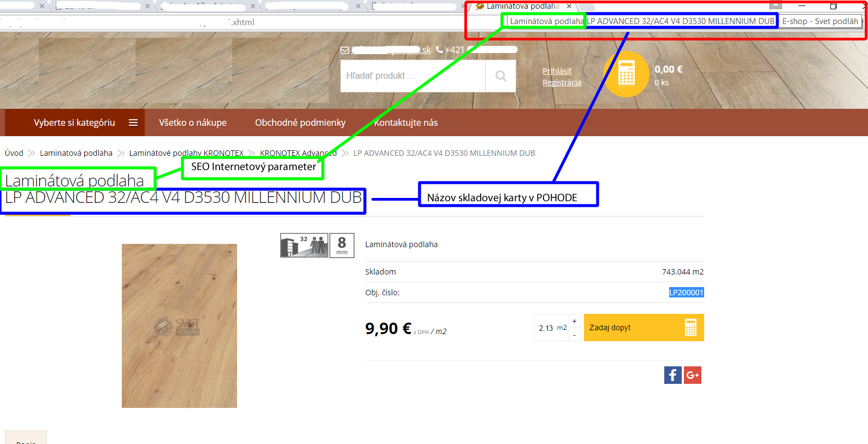Click the usage class 32 icon
The width and height of the screenshot is (868, 444).
[x=304, y=245]
